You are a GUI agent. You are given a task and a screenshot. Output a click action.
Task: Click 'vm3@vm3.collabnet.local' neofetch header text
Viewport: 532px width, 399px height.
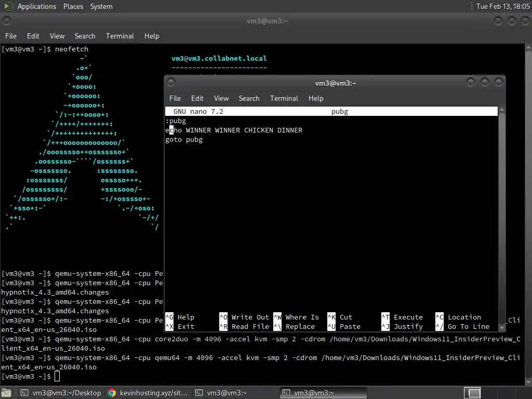(x=219, y=58)
